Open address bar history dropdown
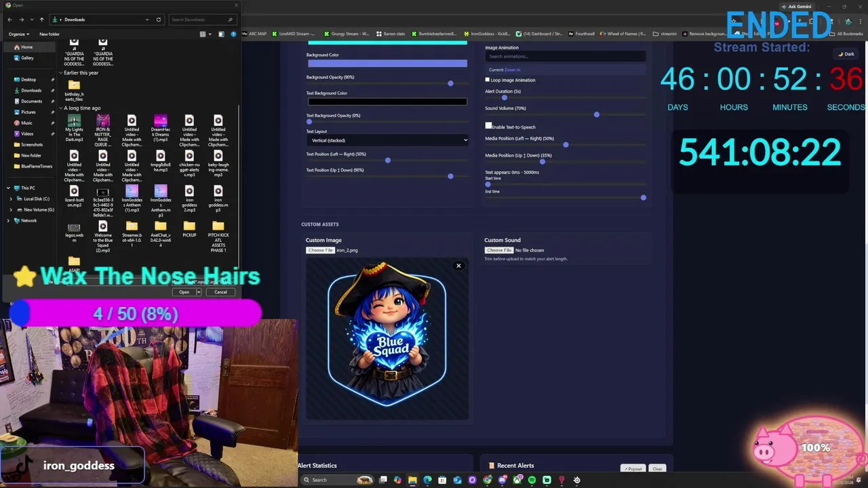 click(147, 20)
